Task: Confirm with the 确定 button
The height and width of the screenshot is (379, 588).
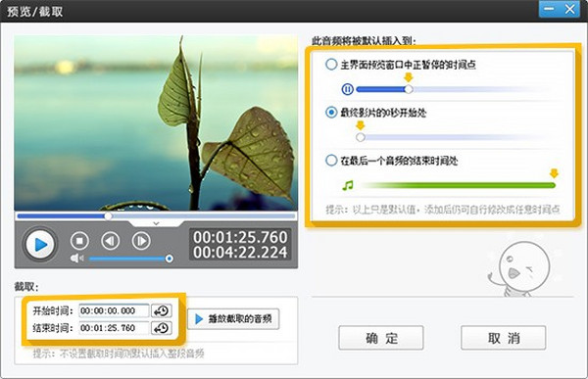Action: coord(381,338)
